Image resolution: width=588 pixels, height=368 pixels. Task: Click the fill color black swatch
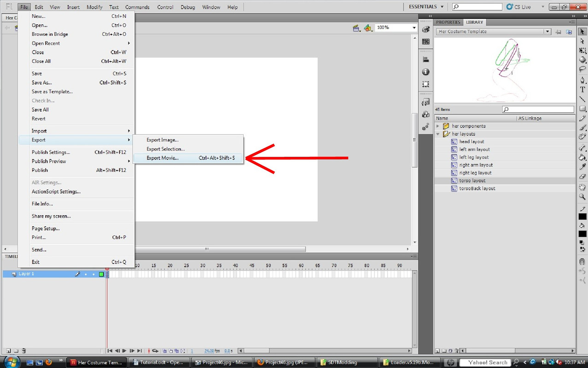(582, 234)
